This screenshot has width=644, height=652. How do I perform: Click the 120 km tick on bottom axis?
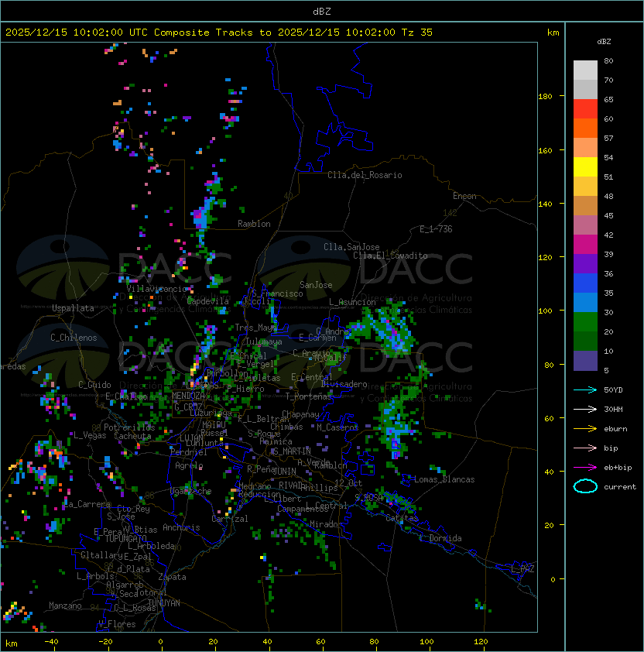coord(480,642)
